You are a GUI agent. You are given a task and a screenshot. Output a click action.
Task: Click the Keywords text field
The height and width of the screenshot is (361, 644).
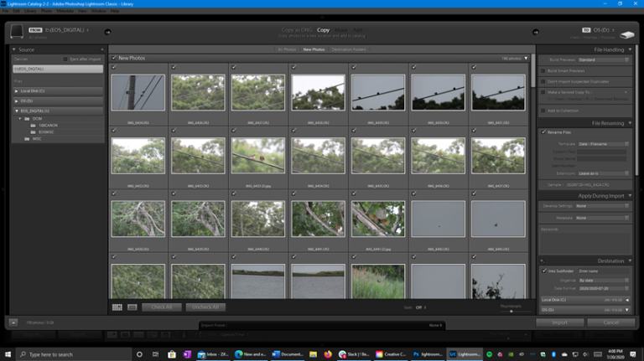pyautogui.click(x=585, y=243)
